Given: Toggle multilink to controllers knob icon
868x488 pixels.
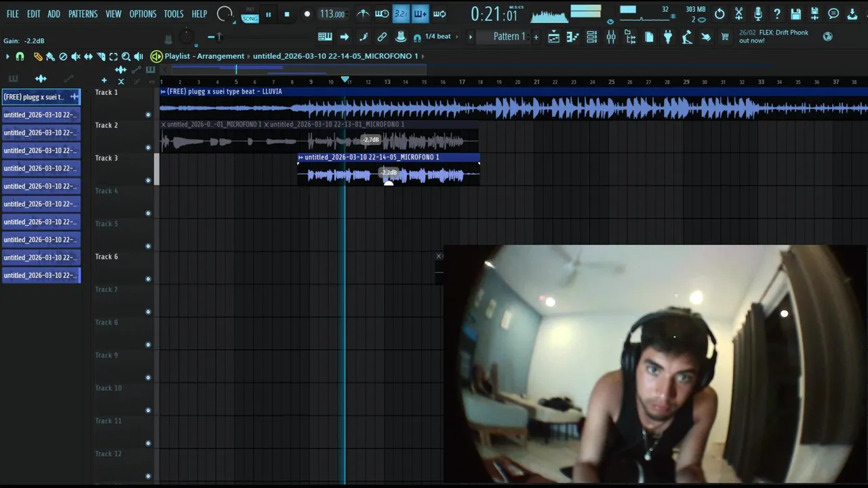Looking at the screenshot, I should tap(401, 37).
